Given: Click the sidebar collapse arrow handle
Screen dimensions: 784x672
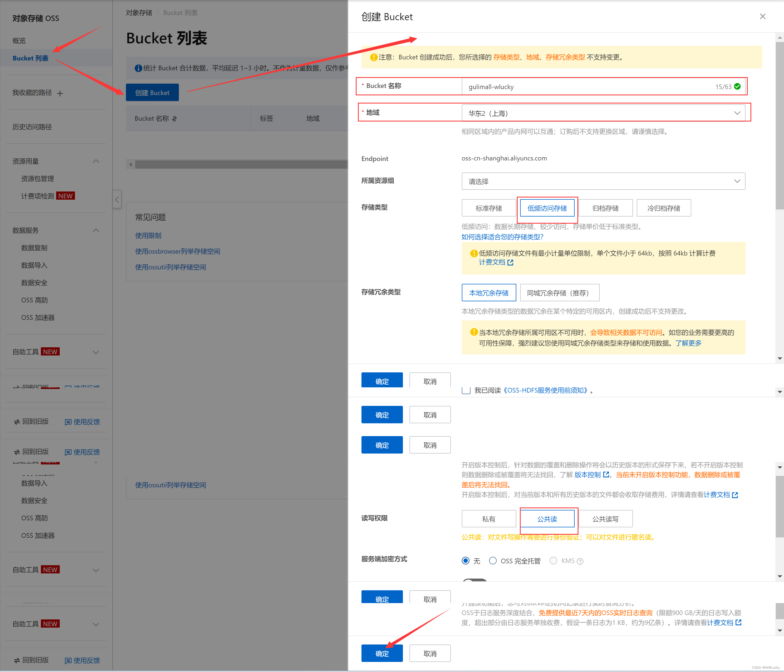Looking at the screenshot, I should (117, 199).
